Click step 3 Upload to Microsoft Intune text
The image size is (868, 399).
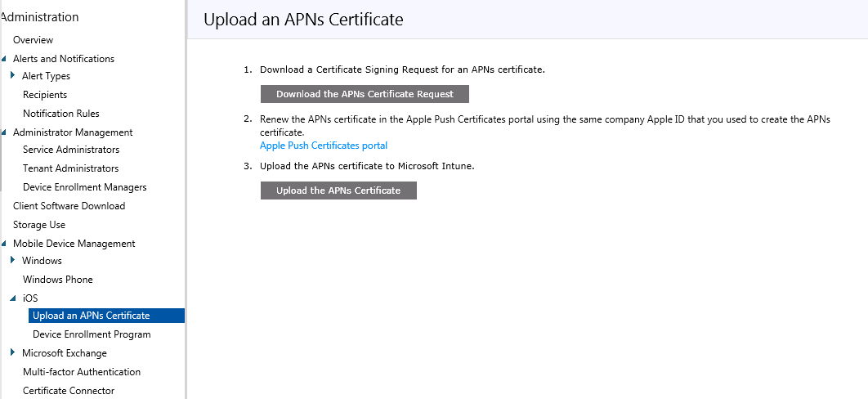pos(367,166)
